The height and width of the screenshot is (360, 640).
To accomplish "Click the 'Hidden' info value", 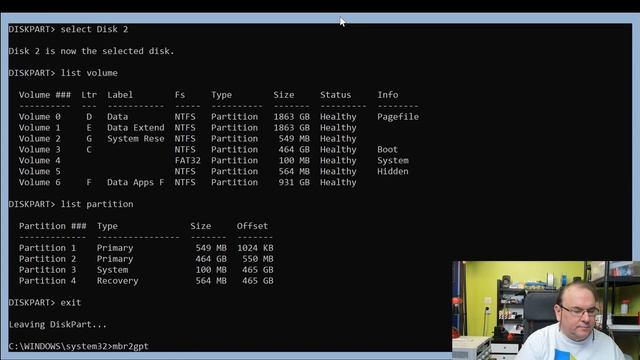I will click(x=393, y=171).
